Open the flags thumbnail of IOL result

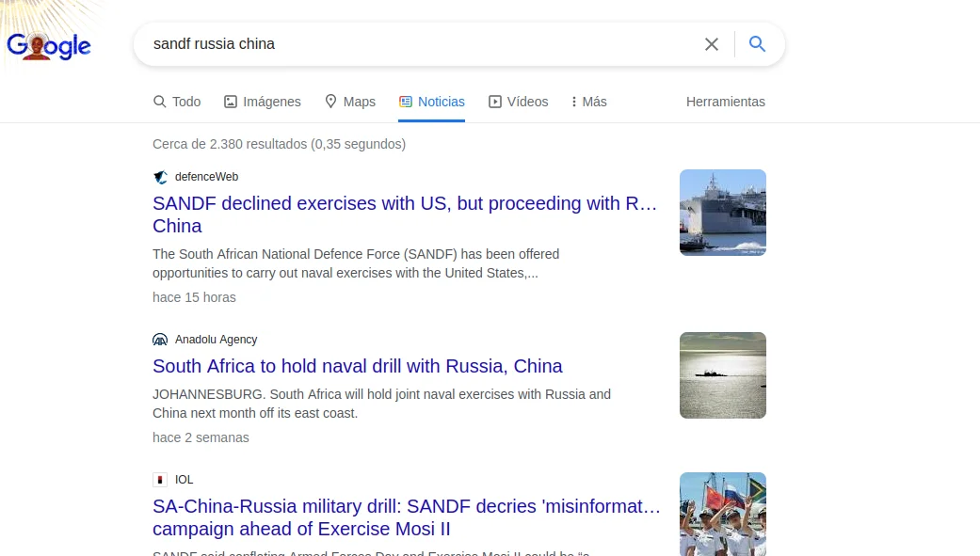tap(723, 515)
